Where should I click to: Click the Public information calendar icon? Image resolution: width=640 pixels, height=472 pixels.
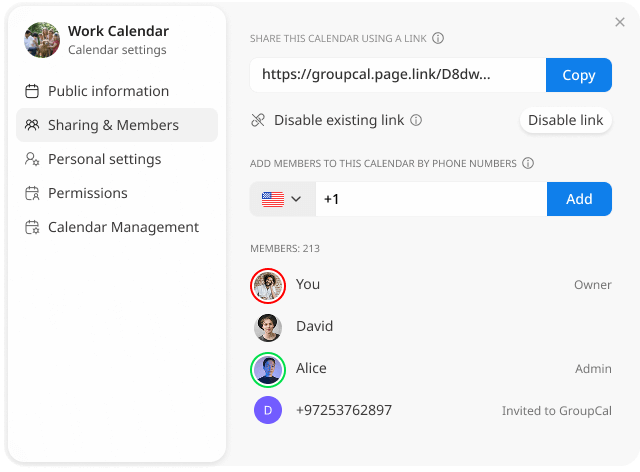tap(32, 91)
